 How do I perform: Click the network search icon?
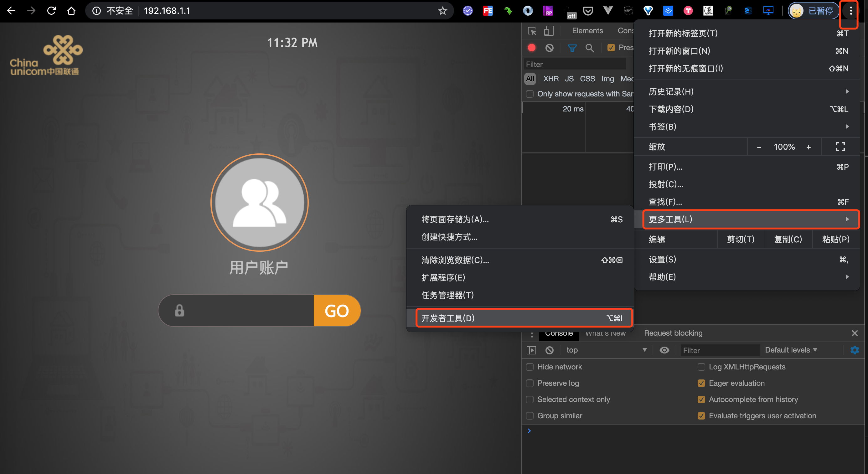pyautogui.click(x=590, y=48)
